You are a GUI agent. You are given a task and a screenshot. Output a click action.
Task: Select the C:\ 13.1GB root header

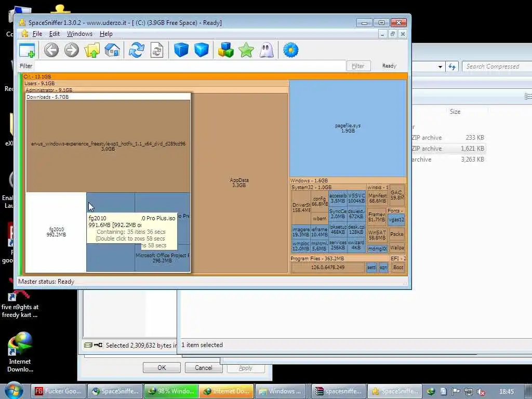pos(215,77)
